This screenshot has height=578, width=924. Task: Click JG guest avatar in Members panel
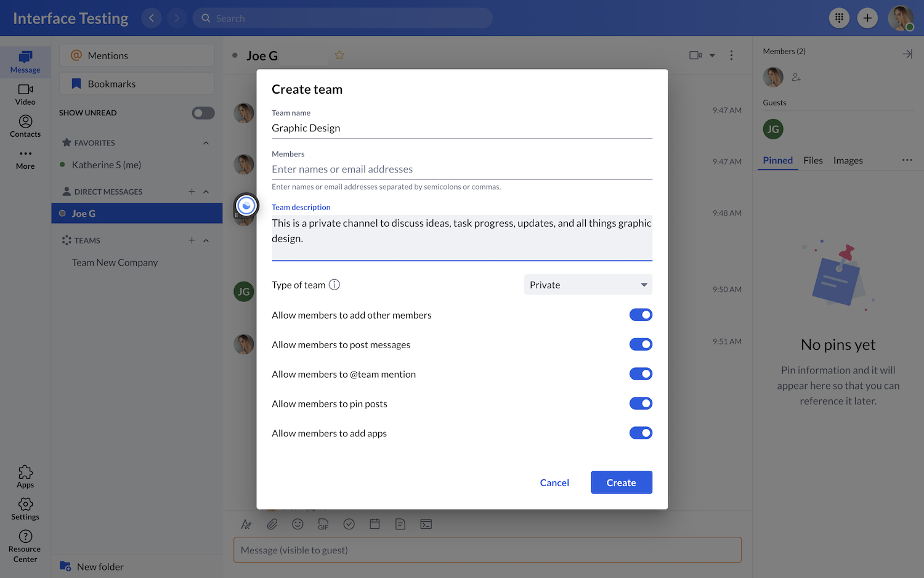(773, 129)
